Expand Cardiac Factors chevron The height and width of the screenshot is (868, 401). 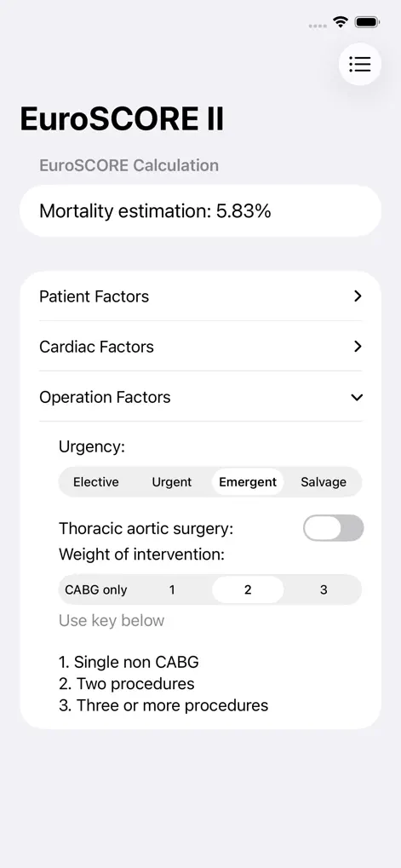(x=358, y=347)
